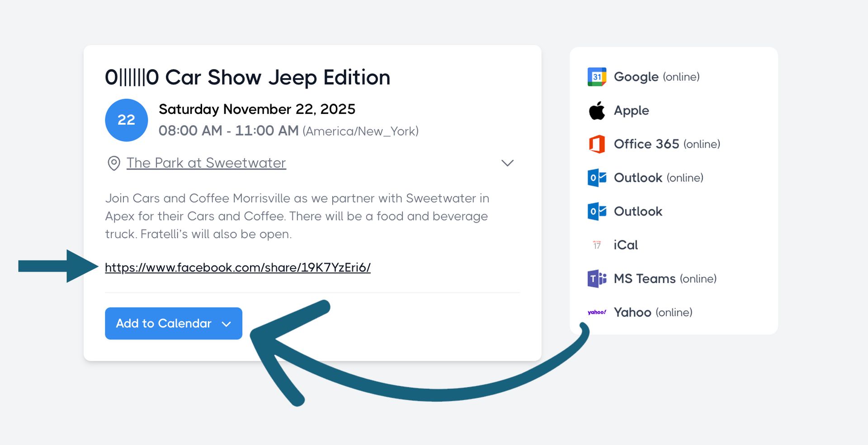Click the Outlook (online) envelope icon
This screenshot has width=868, height=445.
point(597,178)
